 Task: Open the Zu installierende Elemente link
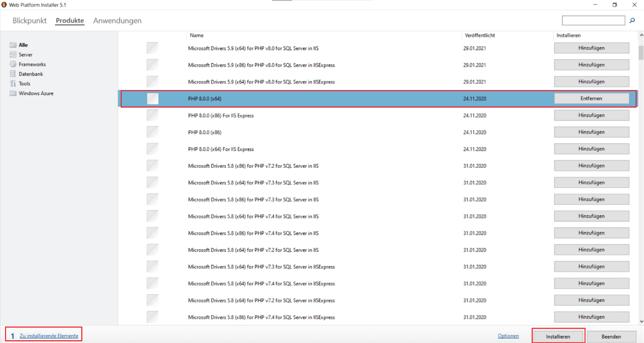(49, 336)
